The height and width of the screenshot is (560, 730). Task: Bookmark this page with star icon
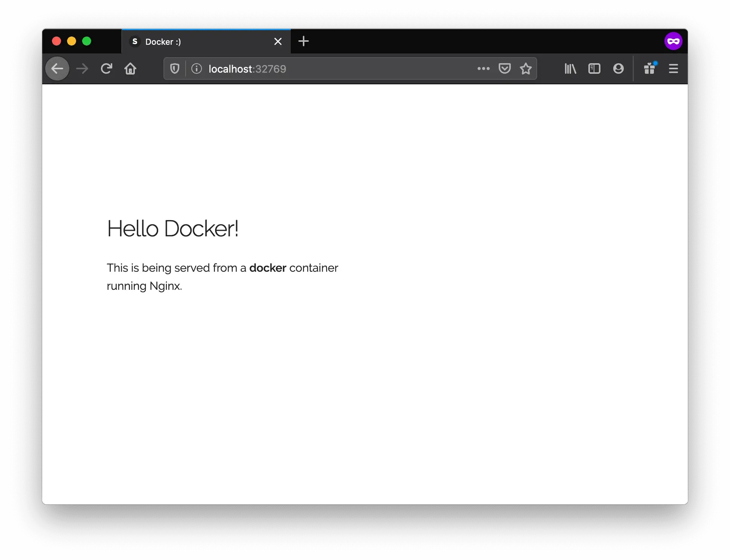[526, 68]
